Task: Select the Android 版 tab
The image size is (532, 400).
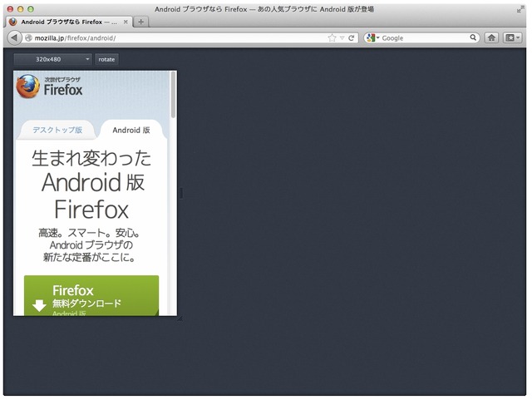Action: (131, 130)
